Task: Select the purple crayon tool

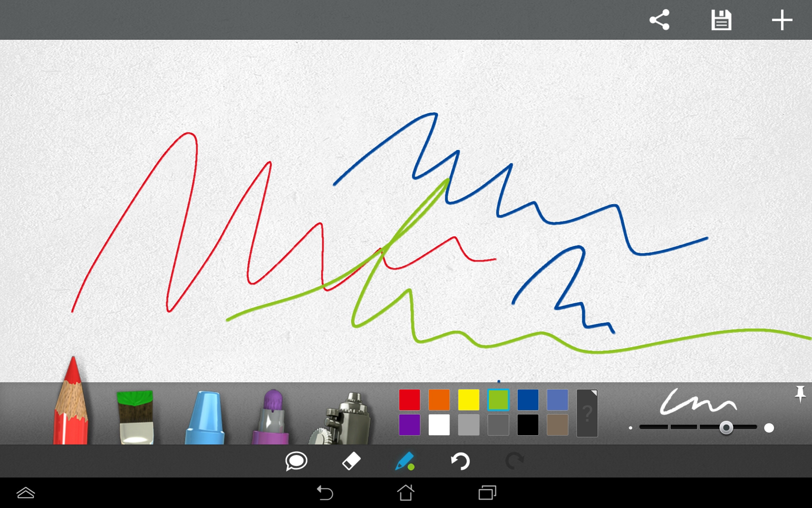Action: click(x=271, y=418)
